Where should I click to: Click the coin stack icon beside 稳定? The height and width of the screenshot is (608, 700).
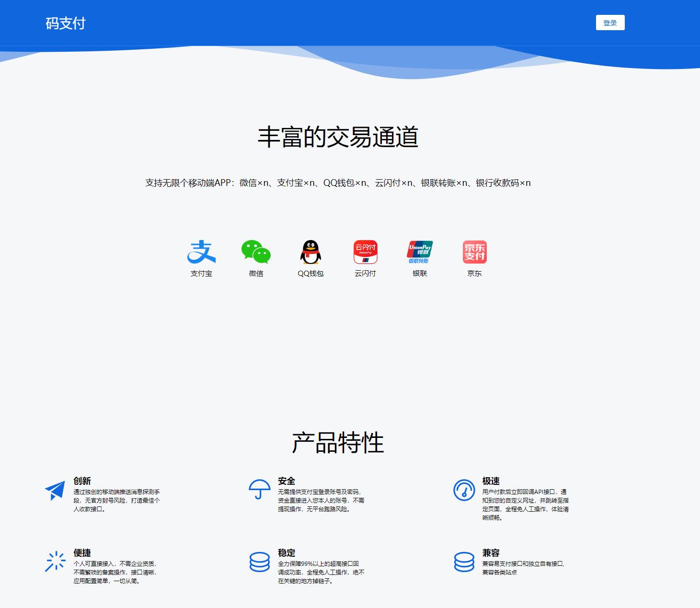259,562
